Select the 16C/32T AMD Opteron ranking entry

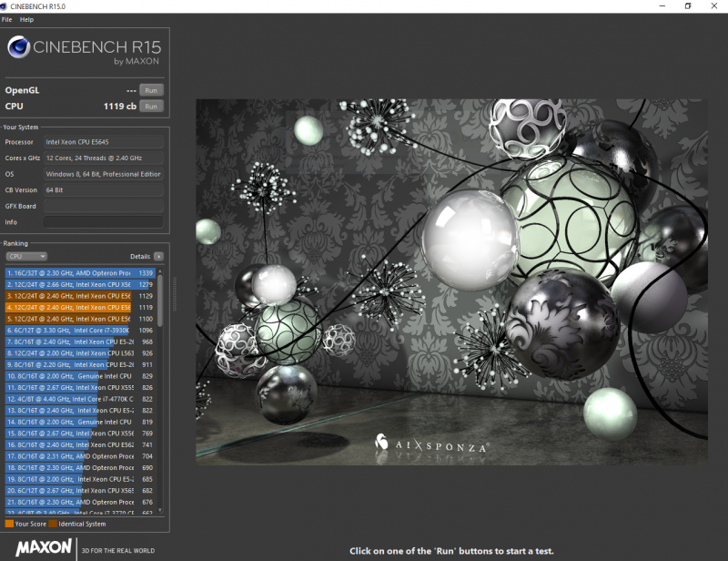80,272
